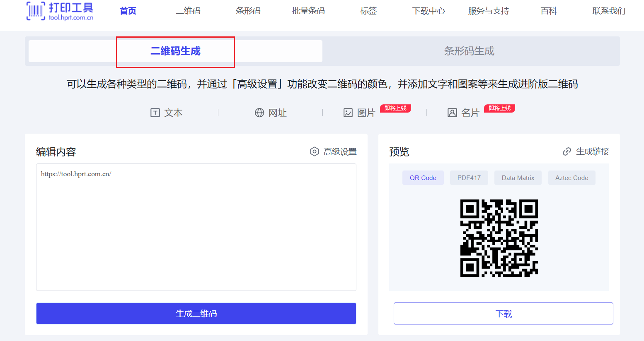Click the https://tool.hprt.com.cn/ text in editor

tap(76, 174)
